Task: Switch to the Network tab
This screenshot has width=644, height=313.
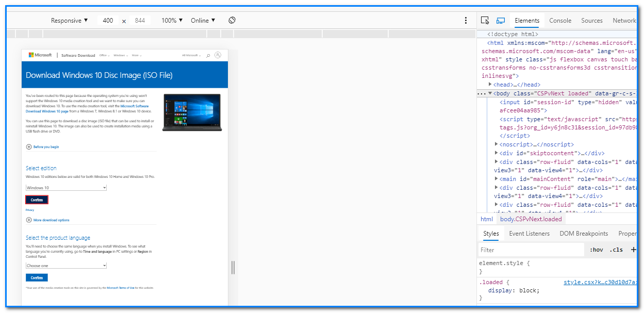Action: point(623,21)
